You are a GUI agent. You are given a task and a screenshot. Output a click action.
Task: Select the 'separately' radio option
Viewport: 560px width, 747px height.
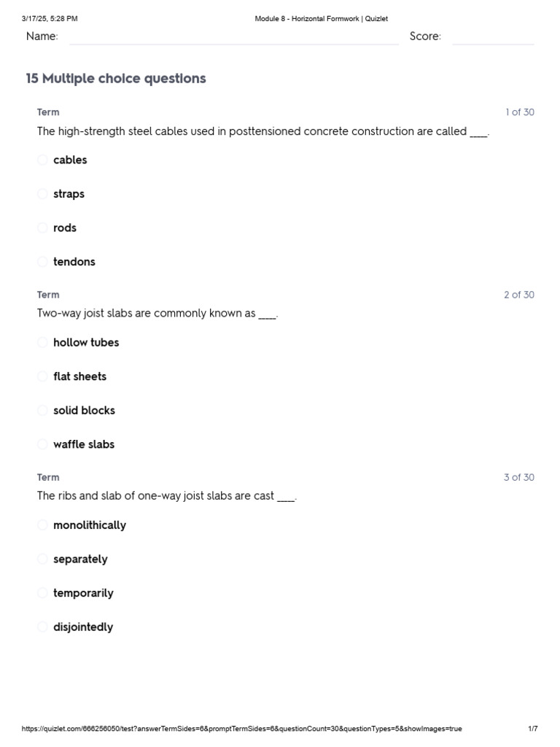[43, 559]
